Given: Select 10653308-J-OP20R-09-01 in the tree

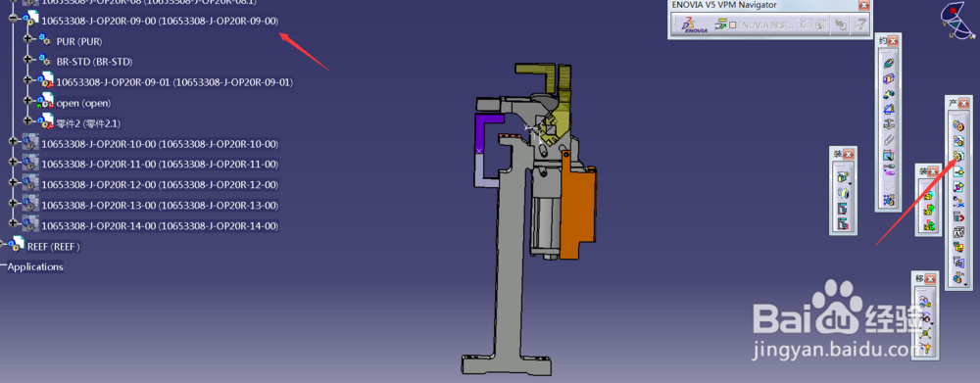Looking at the screenshot, I should pos(174,82).
